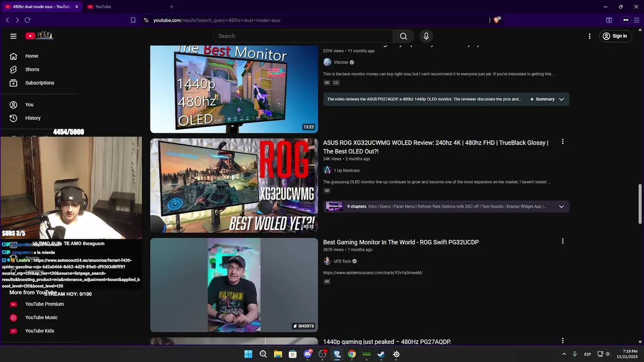
Task: Open the YouTube hamburger guide menu
Action: pyautogui.click(x=14, y=36)
